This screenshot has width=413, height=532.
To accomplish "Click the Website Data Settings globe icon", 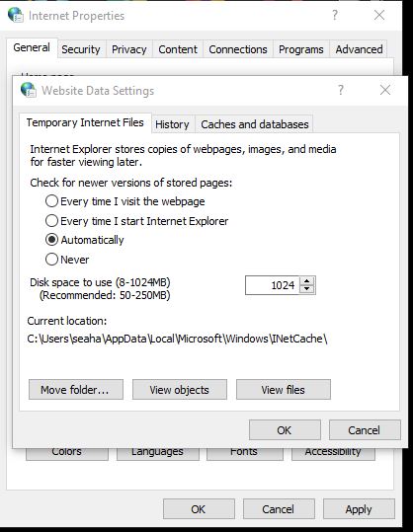I will click(x=29, y=90).
